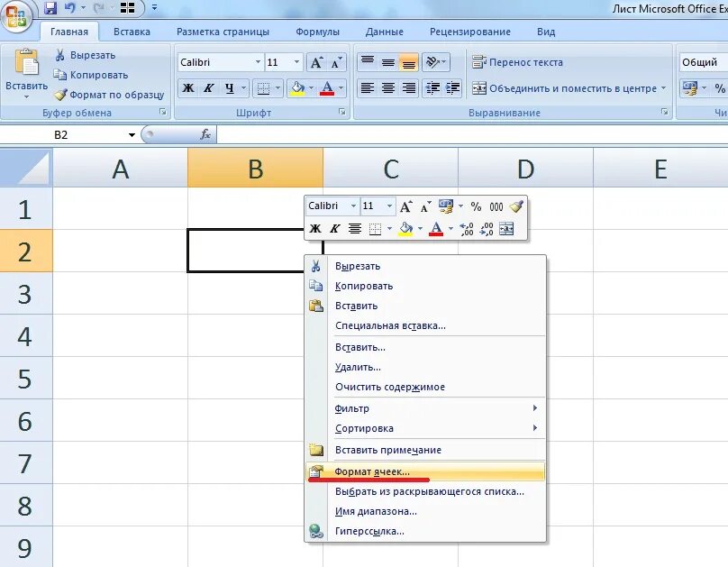The width and height of the screenshot is (728, 567).
Task: Click format painter in mini toolbar
Action: 516,206
